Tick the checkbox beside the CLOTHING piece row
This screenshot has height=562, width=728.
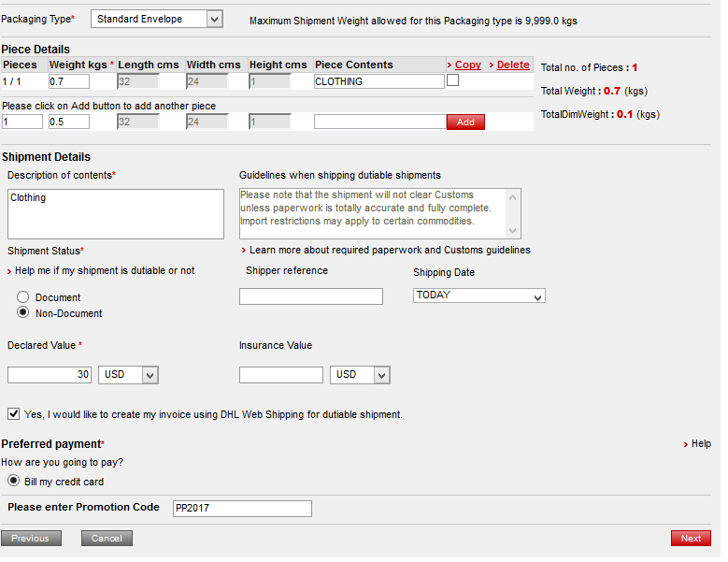(x=453, y=80)
